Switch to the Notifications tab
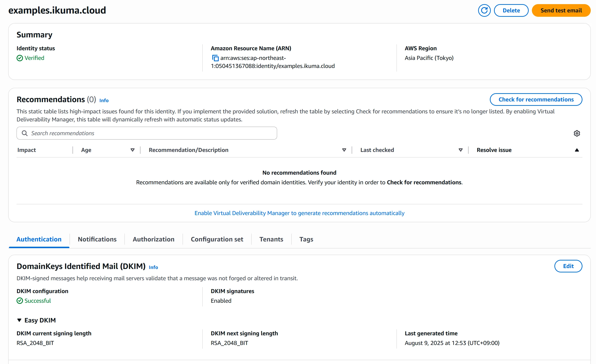The height and width of the screenshot is (364, 596). (97, 239)
